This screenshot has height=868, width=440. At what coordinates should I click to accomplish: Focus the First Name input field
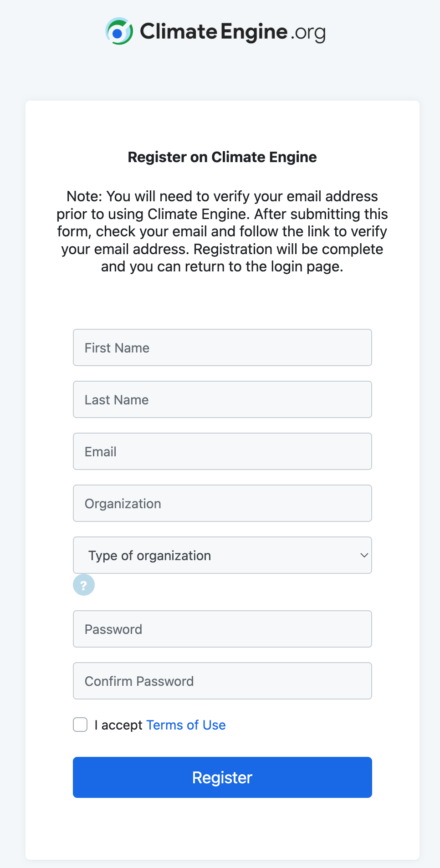tap(222, 347)
